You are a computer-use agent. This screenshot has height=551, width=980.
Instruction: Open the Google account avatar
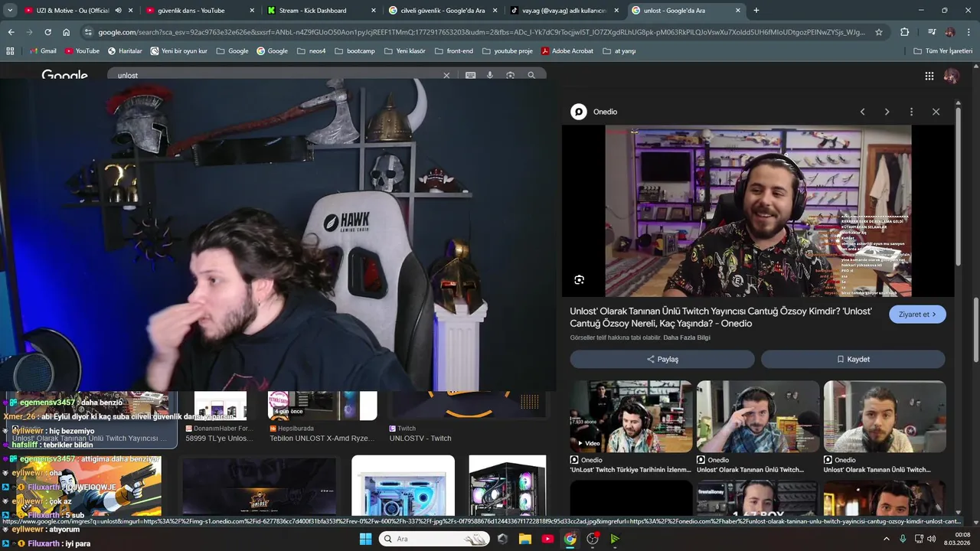951,76
